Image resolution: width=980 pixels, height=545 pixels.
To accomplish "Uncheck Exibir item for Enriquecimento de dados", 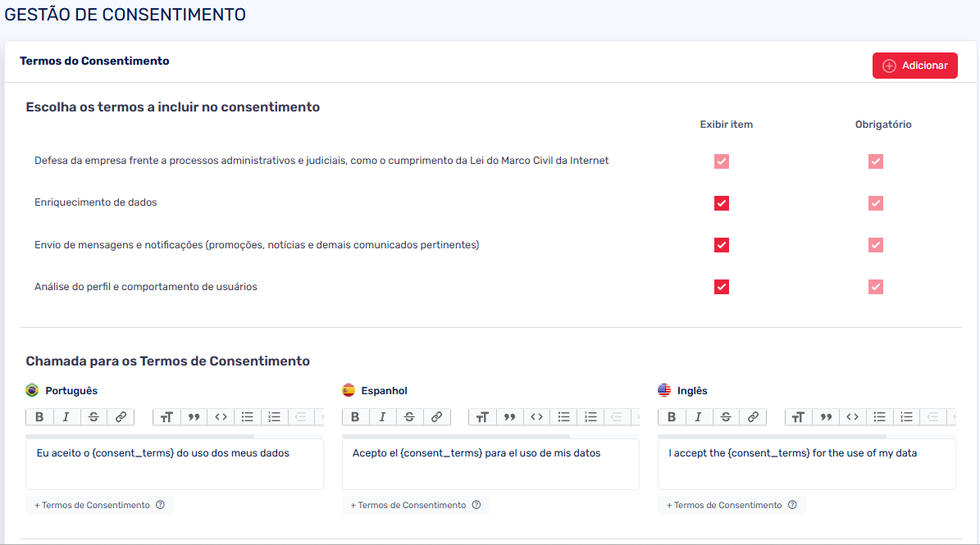I will click(x=722, y=203).
